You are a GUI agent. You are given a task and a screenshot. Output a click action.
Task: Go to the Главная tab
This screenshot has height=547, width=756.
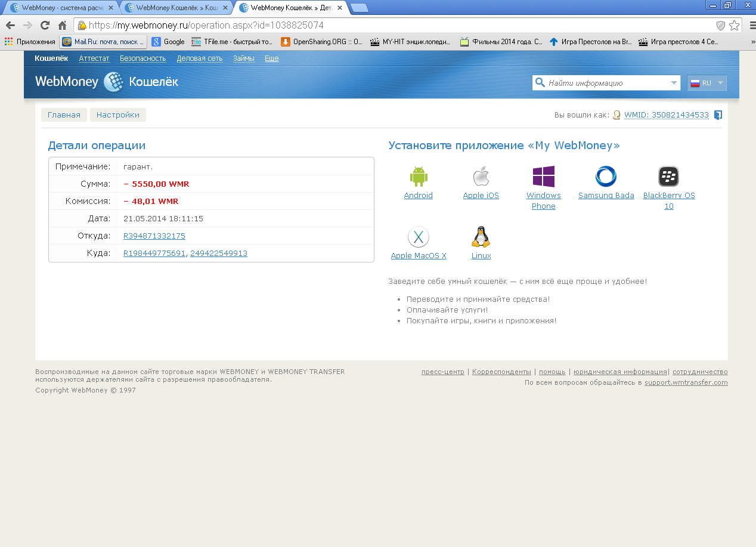point(64,115)
